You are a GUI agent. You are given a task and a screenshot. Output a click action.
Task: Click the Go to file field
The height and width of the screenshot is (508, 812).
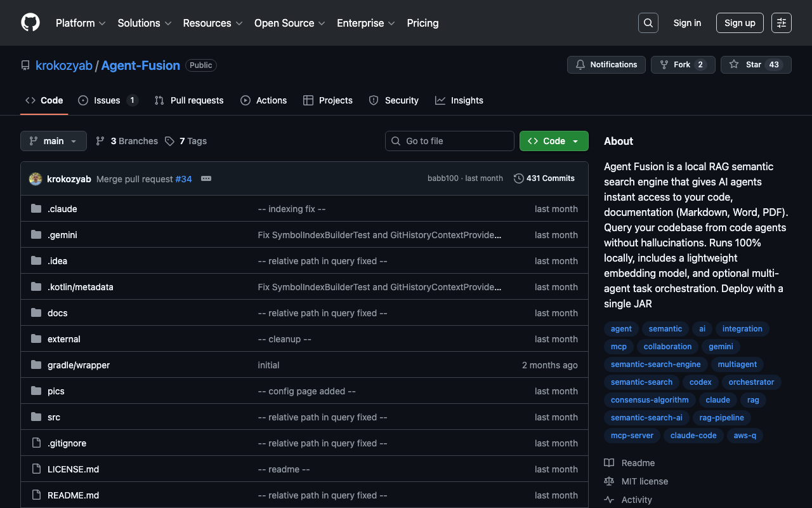tap(450, 141)
